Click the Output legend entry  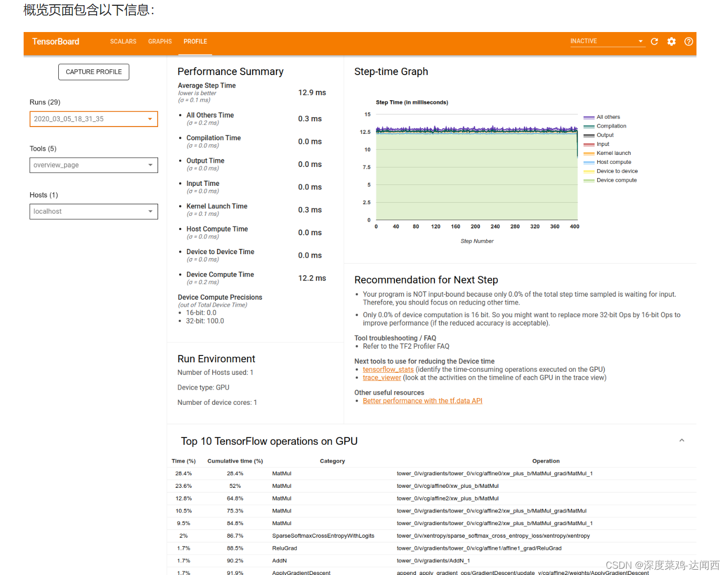point(605,135)
